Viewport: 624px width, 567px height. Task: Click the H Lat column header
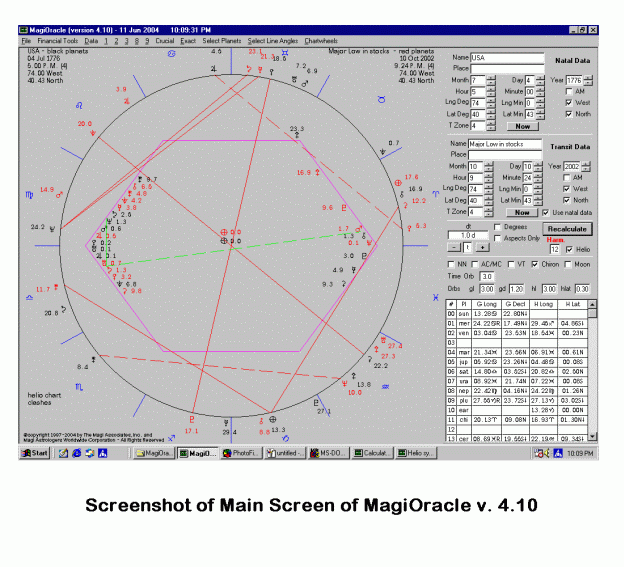[x=573, y=304]
